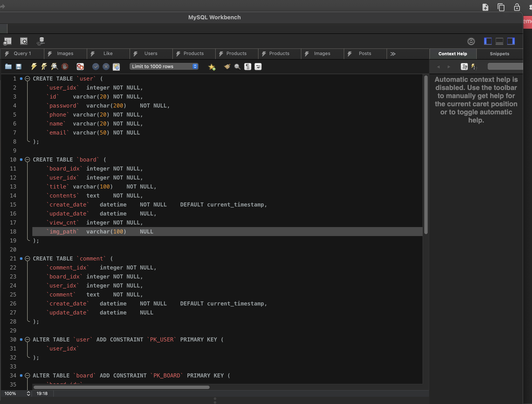The height and width of the screenshot is (404, 532).
Task: Click the Explain query magnifier-lightning icon
Action: point(55,67)
